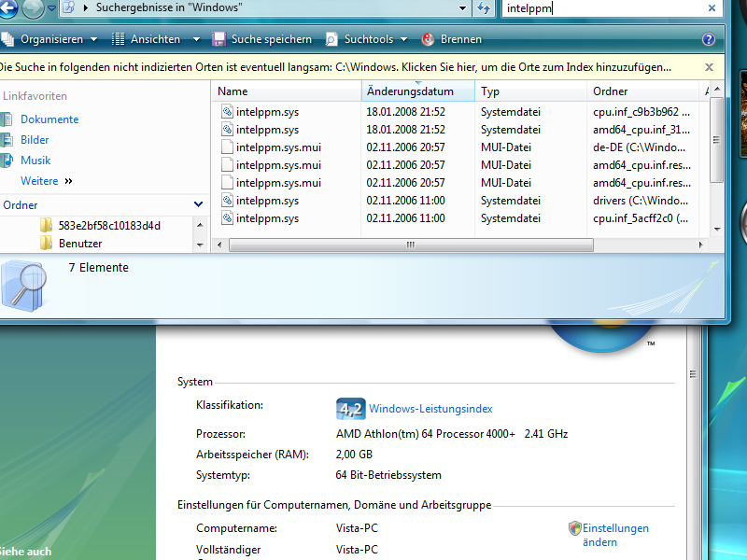Click the 2,00 GB RAM value
The width and height of the screenshot is (747, 560).
(x=354, y=455)
